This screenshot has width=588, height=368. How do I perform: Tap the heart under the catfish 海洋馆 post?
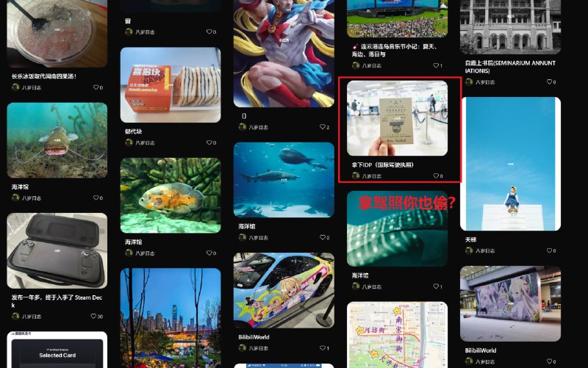(96, 198)
